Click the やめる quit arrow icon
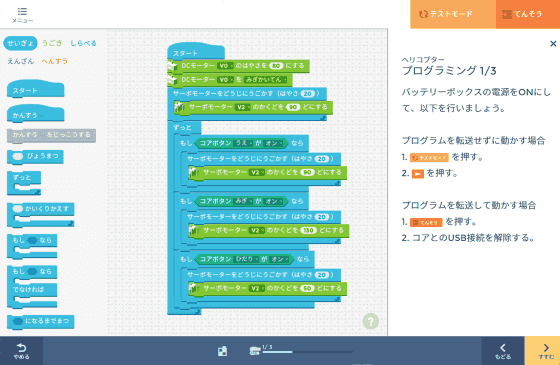Screen dimensions: 560x365 point(21,351)
